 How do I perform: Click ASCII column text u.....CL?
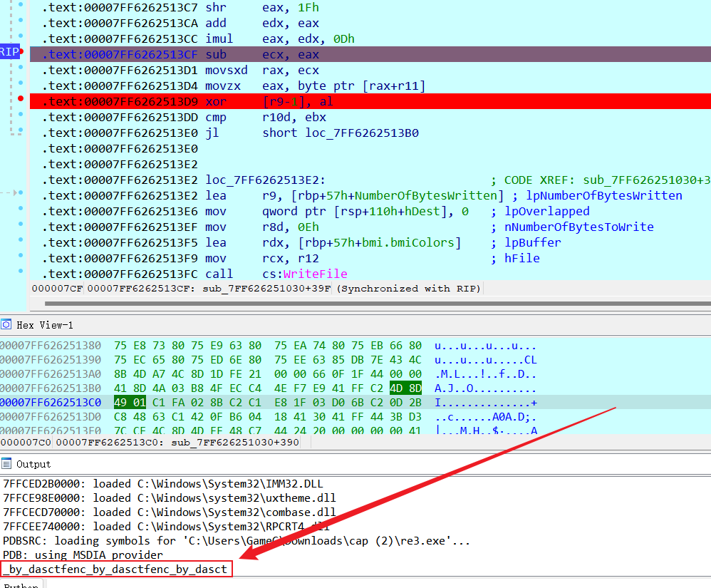[x=486, y=360]
